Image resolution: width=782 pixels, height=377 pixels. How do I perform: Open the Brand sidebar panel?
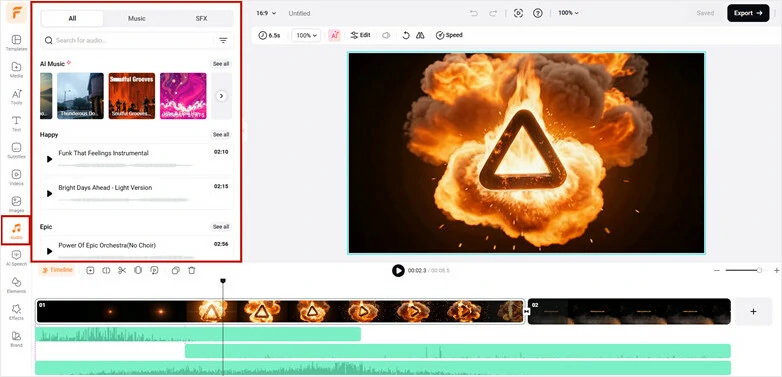click(x=16, y=339)
